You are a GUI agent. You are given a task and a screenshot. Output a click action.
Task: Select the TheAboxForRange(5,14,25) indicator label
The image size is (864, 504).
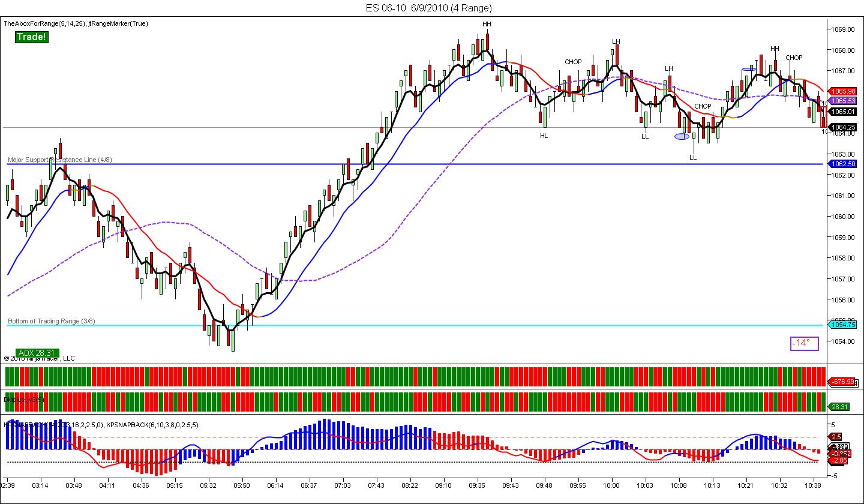tap(44, 23)
